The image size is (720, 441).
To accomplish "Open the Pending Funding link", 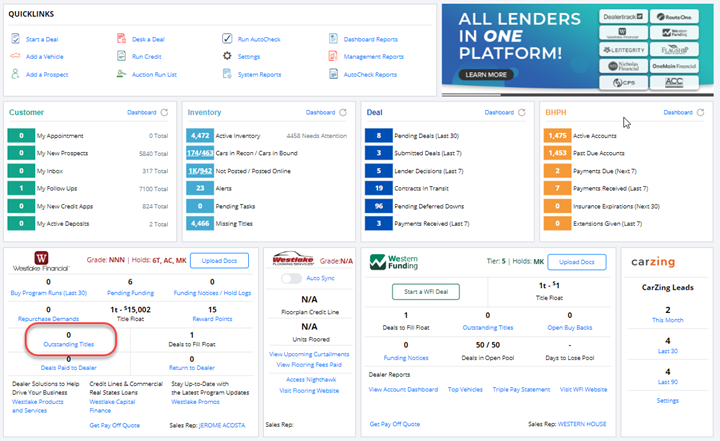I will [x=130, y=293].
